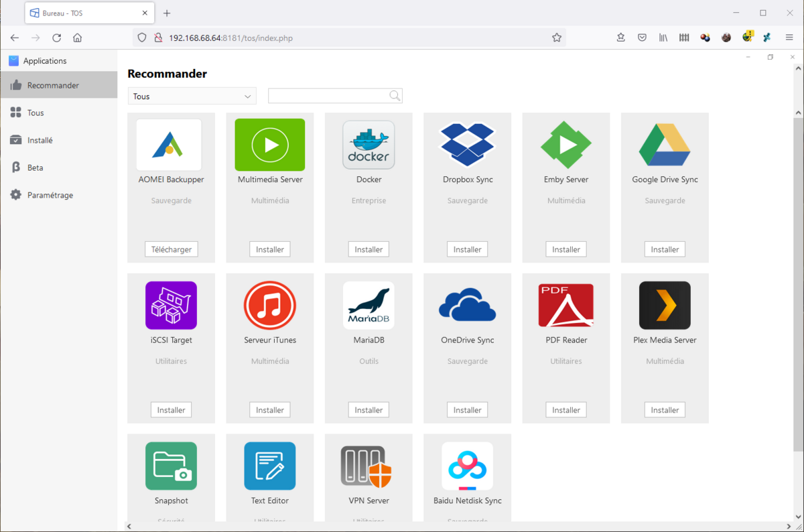804x532 pixels.
Task: Install MariaDB
Action: pyautogui.click(x=368, y=410)
